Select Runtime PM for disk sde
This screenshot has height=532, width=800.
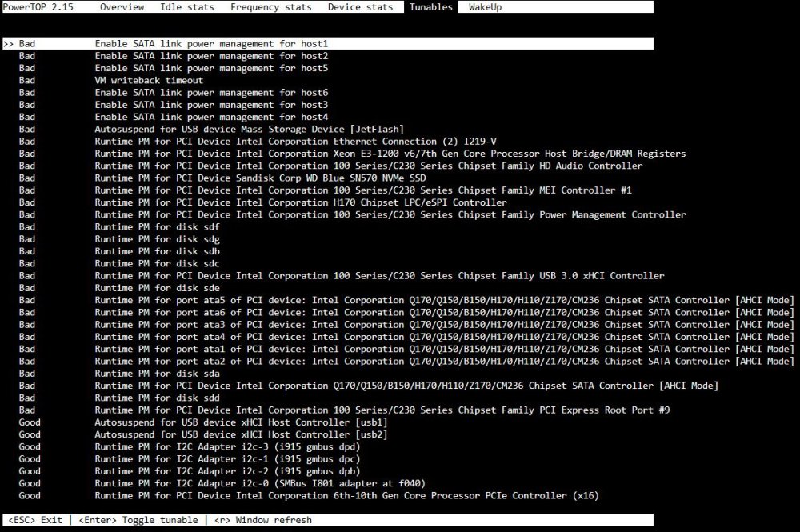[x=119, y=289]
